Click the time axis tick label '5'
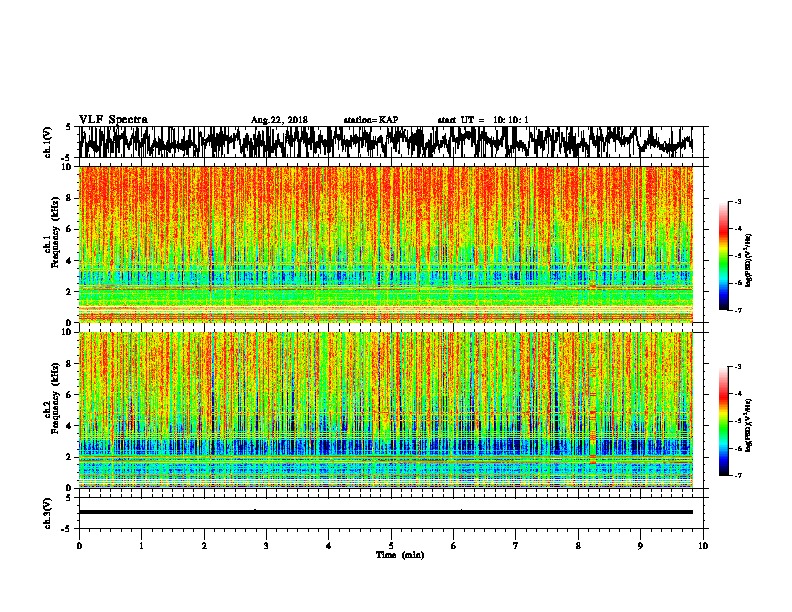 pyautogui.click(x=391, y=545)
